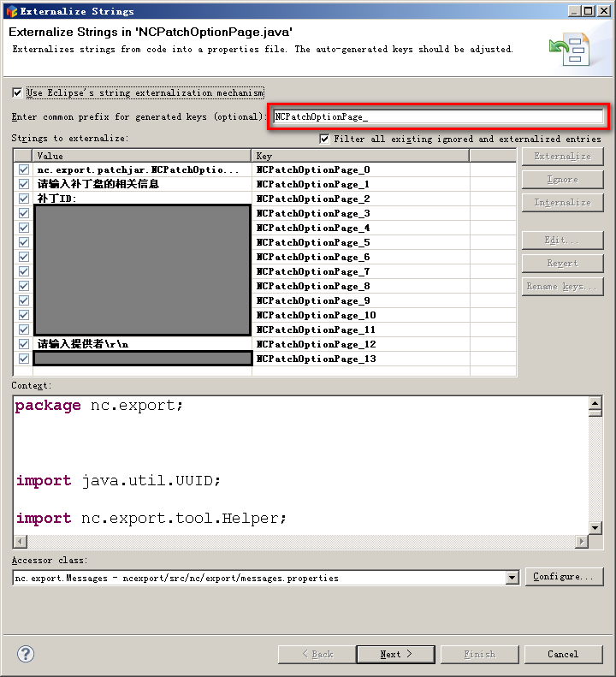
Task: Select the key NCPatchOptionPage_4
Action: click(313, 228)
